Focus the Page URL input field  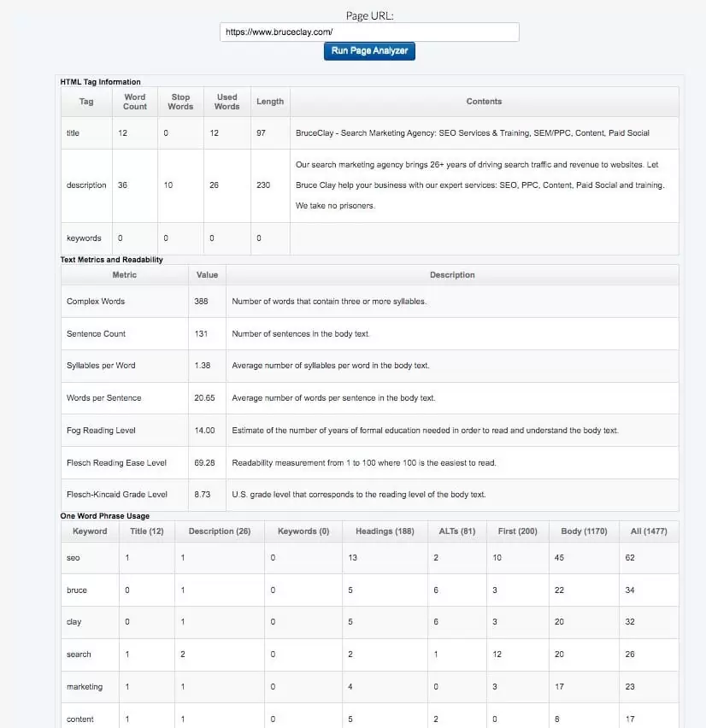tap(369, 32)
